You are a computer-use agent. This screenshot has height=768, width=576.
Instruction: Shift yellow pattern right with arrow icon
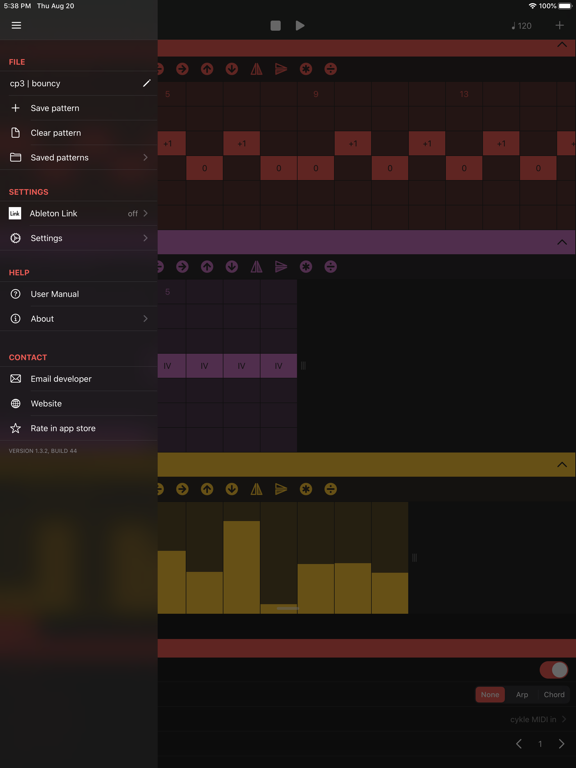[x=182, y=489]
